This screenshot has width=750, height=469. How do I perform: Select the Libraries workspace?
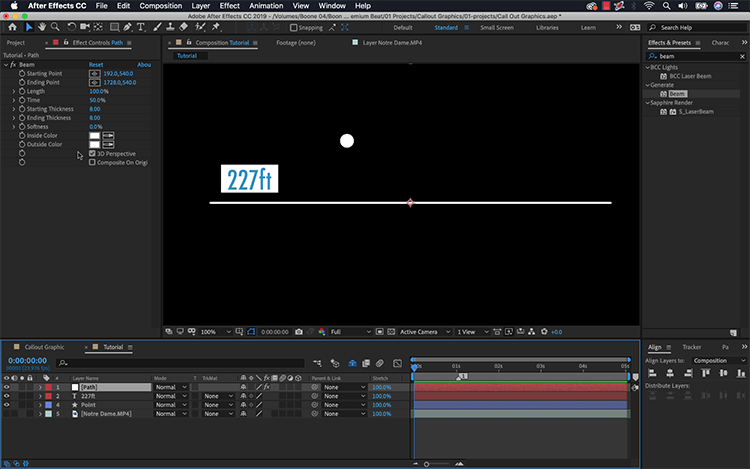[547, 28]
